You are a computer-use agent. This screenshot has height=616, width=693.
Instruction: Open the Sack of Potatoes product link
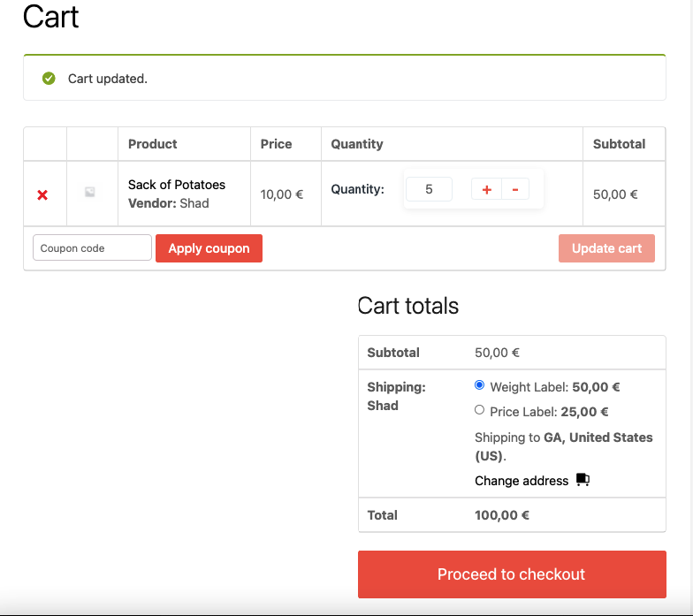click(177, 185)
